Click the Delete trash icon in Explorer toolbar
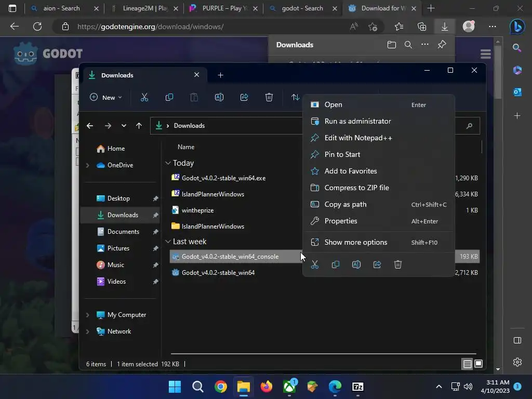 269,97
